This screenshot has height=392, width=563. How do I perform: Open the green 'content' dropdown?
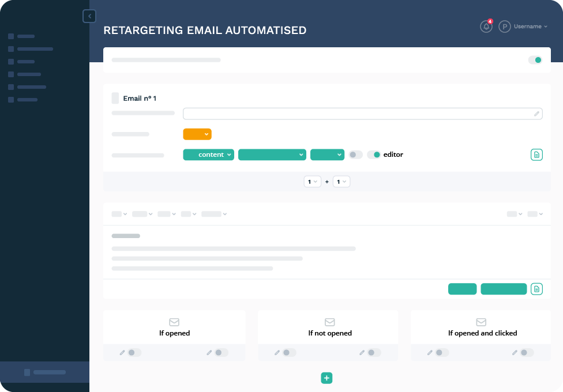[x=209, y=154]
